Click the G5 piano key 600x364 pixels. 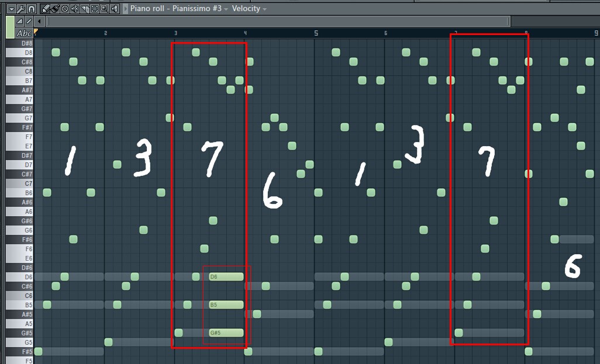point(20,342)
